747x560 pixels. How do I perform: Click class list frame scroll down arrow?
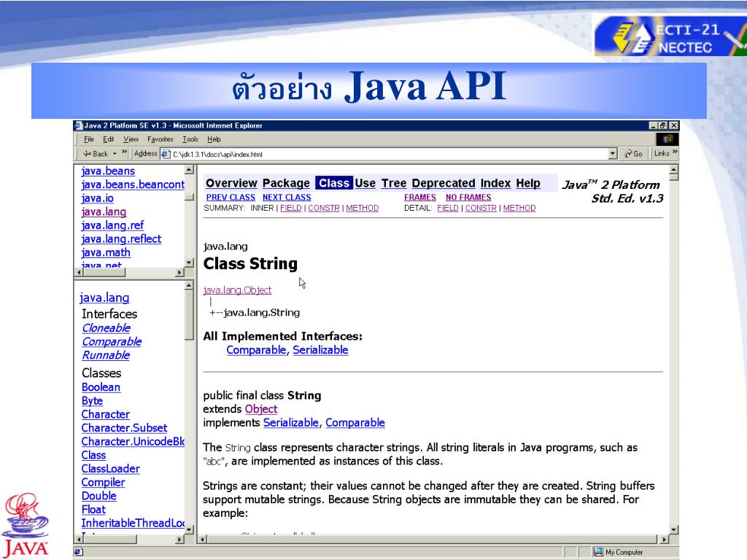click(189, 529)
